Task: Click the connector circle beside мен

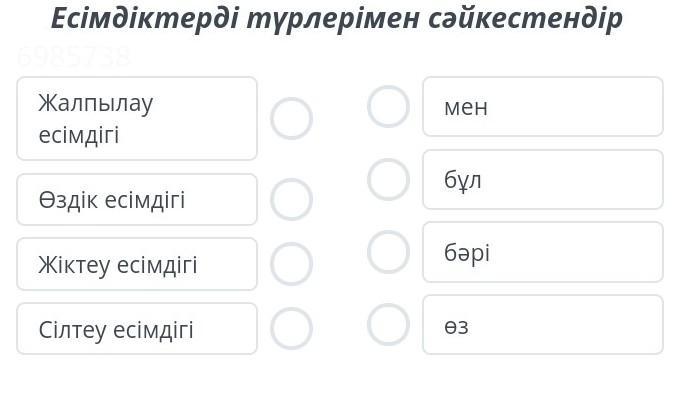Action: [x=388, y=106]
